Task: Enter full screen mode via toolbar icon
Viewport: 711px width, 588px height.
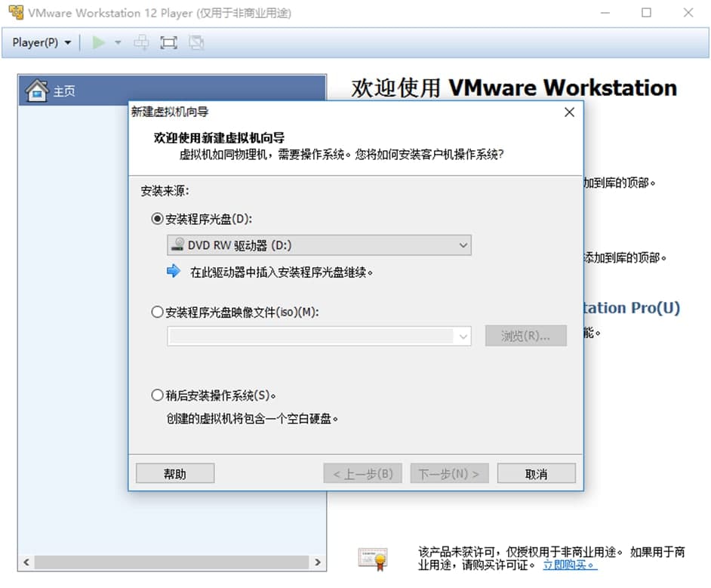Action: (168, 42)
